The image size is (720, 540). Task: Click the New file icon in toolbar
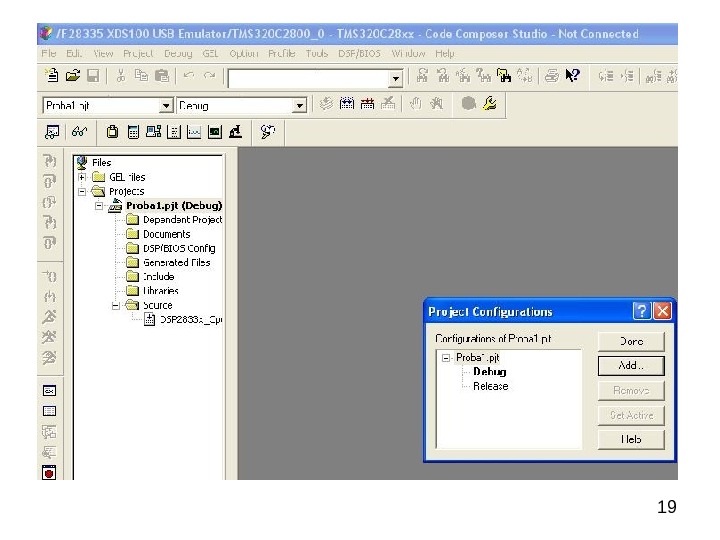coord(52,75)
